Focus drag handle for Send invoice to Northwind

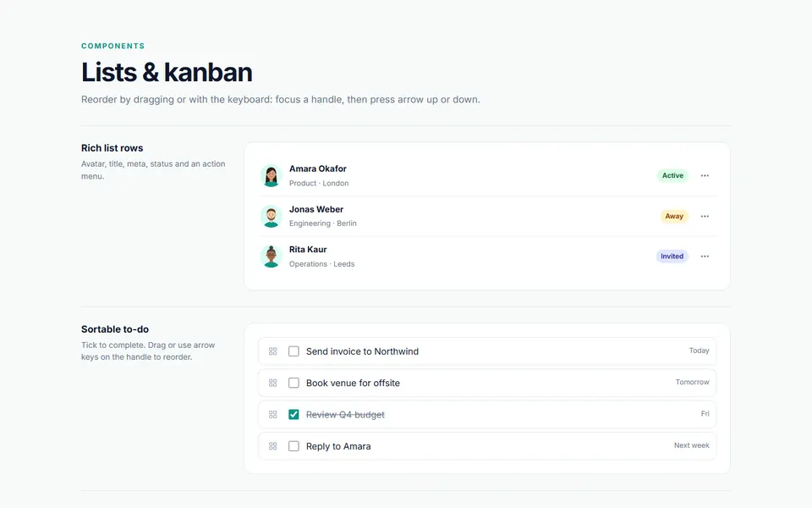(x=273, y=351)
